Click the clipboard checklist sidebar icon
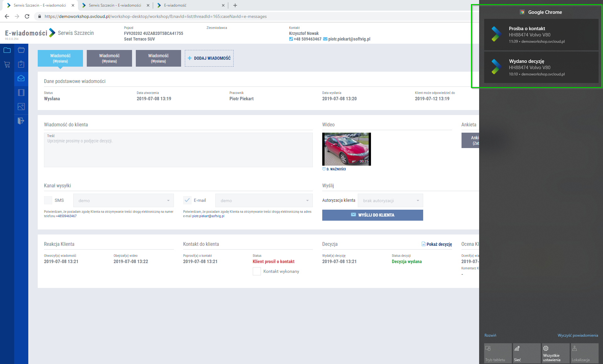This screenshot has height=364, width=603. [21, 64]
